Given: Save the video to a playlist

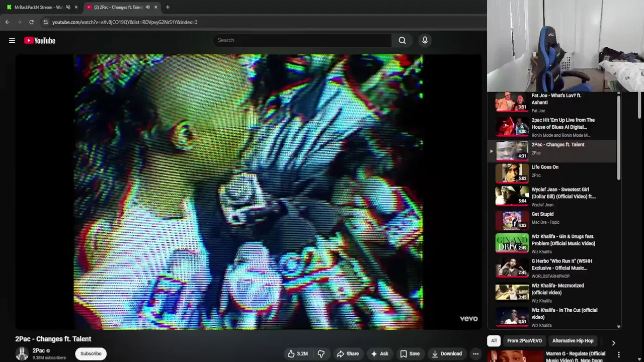Looking at the screenshot, I should [410, 354].
